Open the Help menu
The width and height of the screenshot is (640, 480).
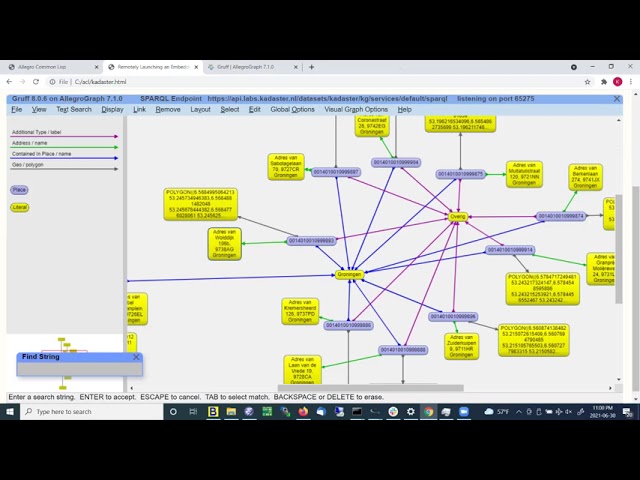point(405,109)
